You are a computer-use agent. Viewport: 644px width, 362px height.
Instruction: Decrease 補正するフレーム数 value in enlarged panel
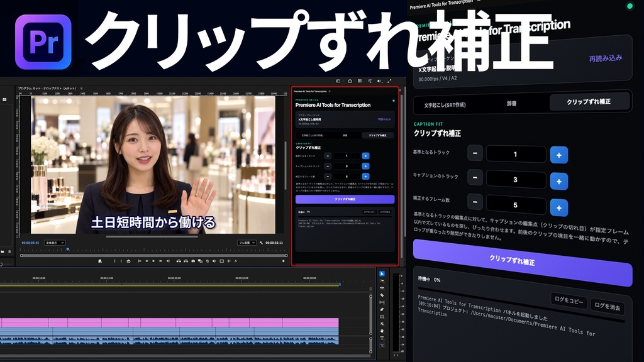click(475, 202)
